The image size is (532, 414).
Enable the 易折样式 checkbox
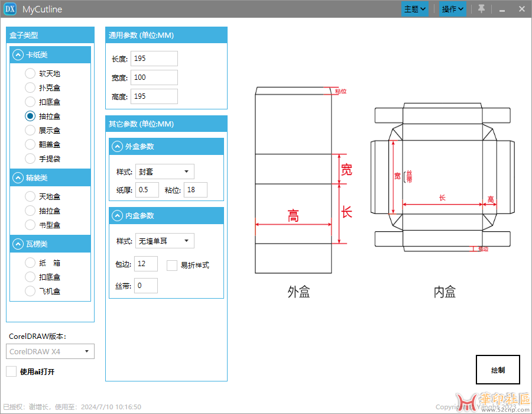click(172, 266)
